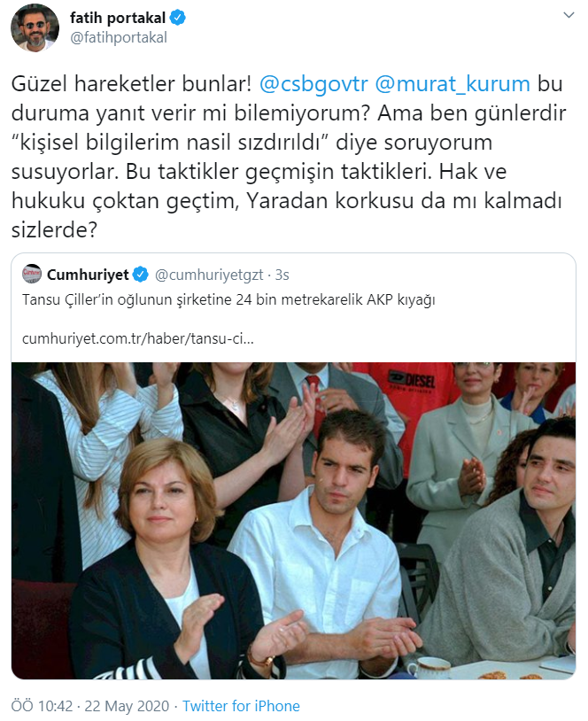
Task: Click the ÖÖ 10:42 · 22 May 2020 timestamp
Action: click(x=90, y=706)
